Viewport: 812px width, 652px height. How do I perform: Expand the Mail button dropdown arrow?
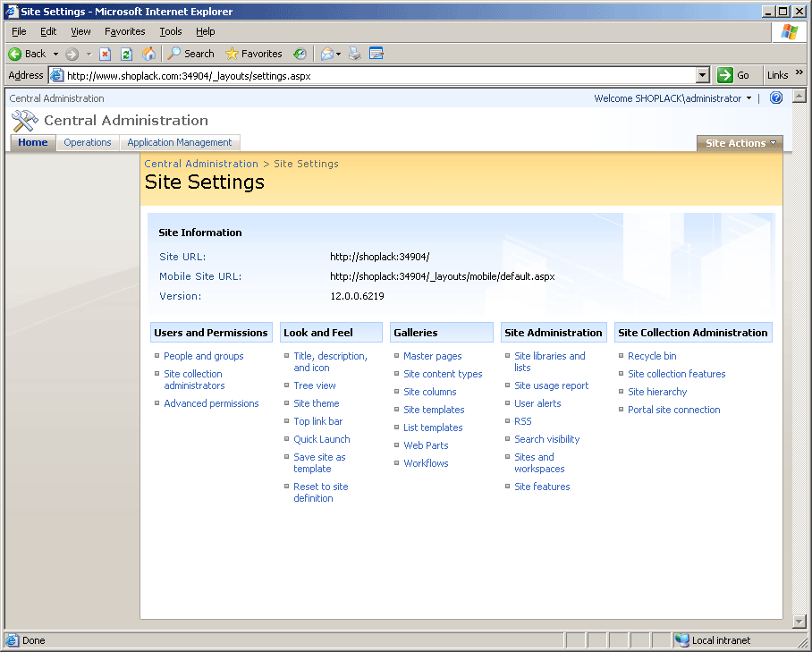(338, 54)
